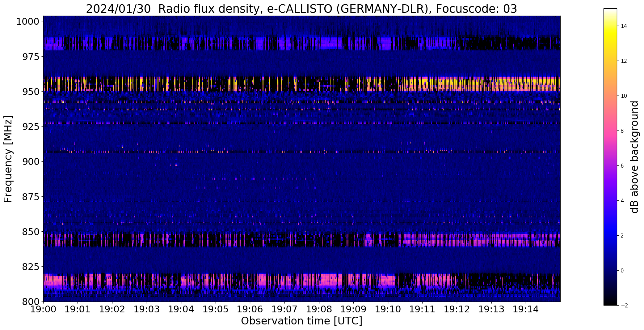Click the 19:13 time tick label
Screen dimensions: 644x330
click(x=491, y=309)
